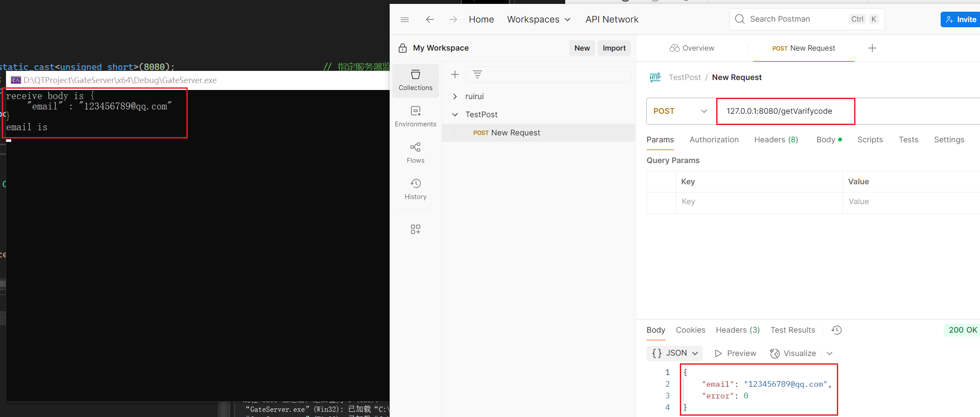
Task: Click the query param Value field
Action: coord(911,202)
